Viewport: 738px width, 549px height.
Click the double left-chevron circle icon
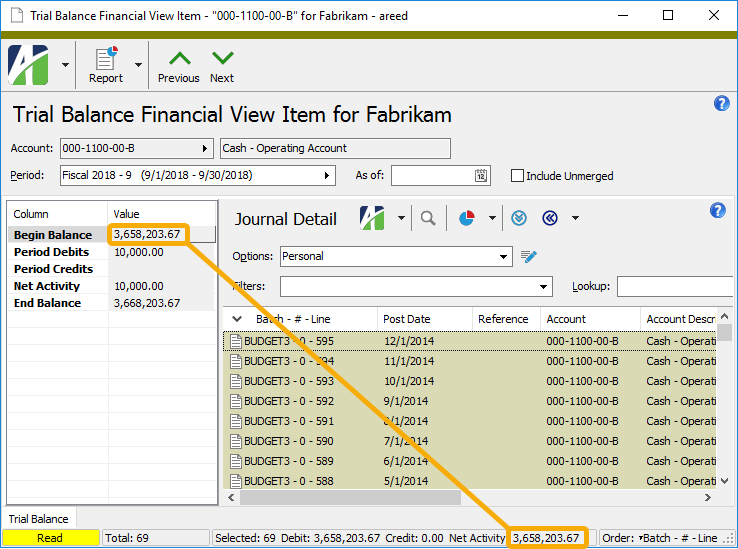(x=550, y=218)
